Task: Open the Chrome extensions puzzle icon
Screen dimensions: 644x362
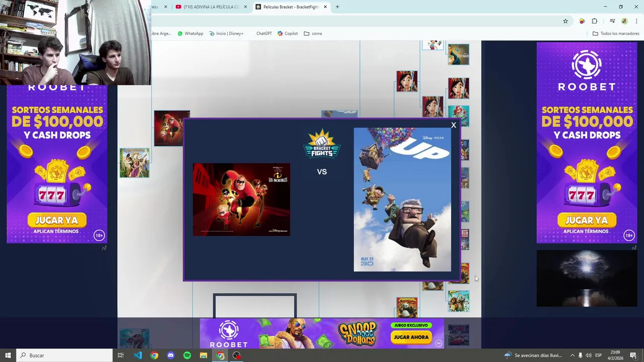Action: [595, 21]
